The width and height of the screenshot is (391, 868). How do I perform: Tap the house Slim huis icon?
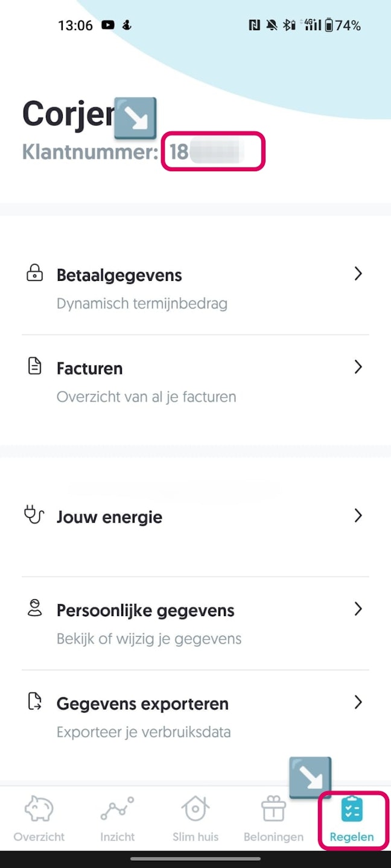tap(195, 809)
